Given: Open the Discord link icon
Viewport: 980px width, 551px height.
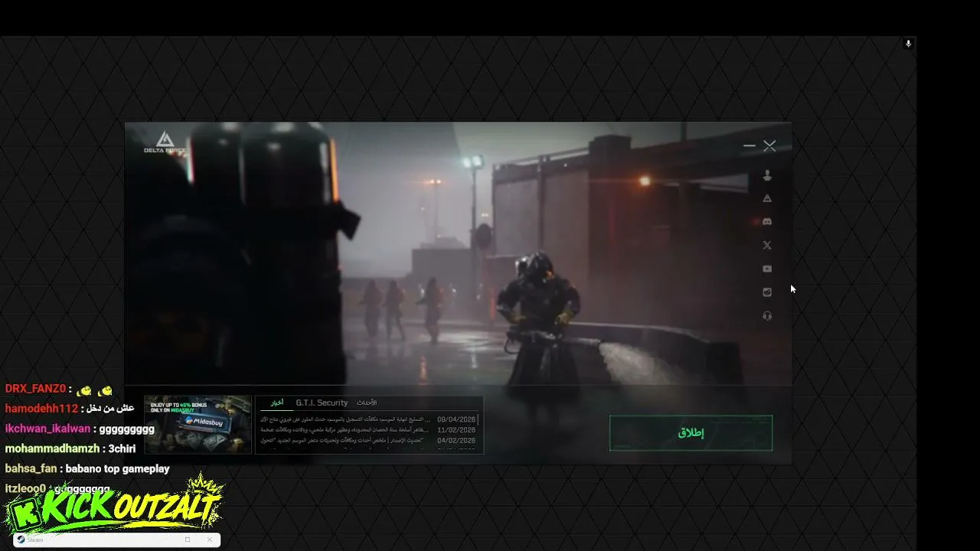Looking at the screenshot, I should (767, 222).
